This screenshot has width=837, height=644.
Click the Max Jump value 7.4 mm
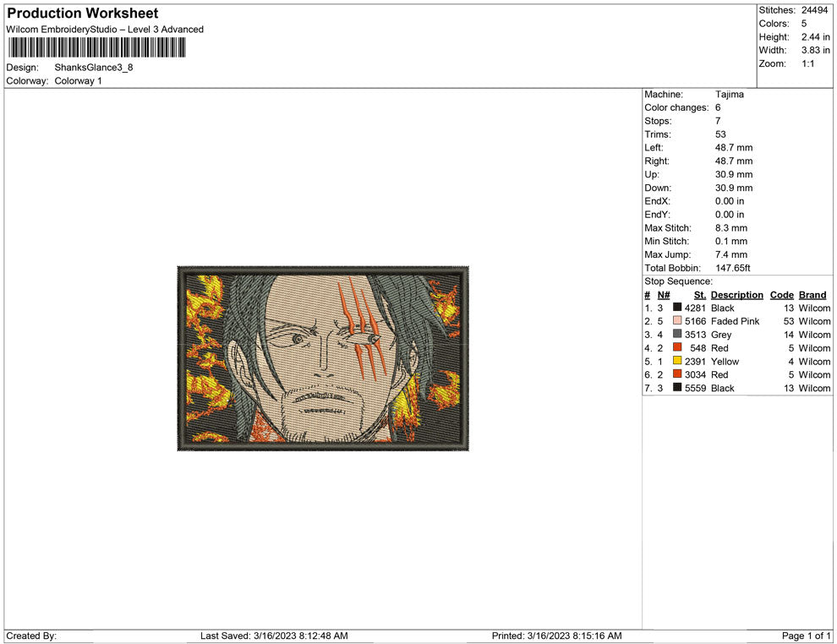731,254
